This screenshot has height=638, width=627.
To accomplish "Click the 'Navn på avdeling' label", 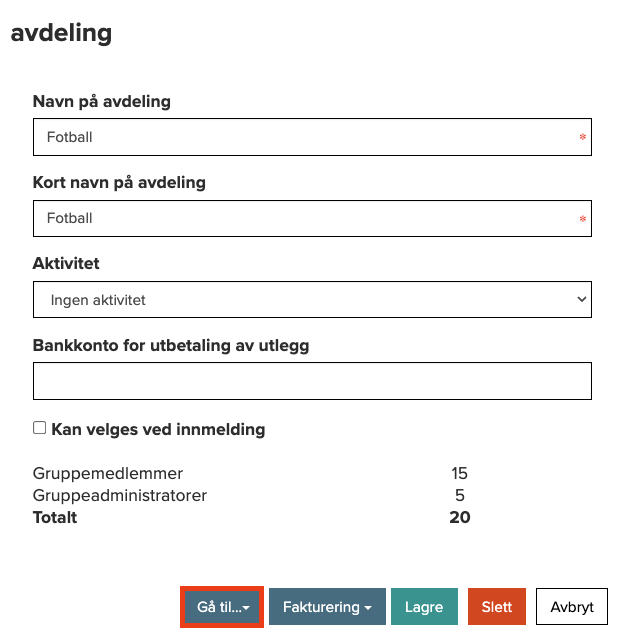I will [101, 102].
